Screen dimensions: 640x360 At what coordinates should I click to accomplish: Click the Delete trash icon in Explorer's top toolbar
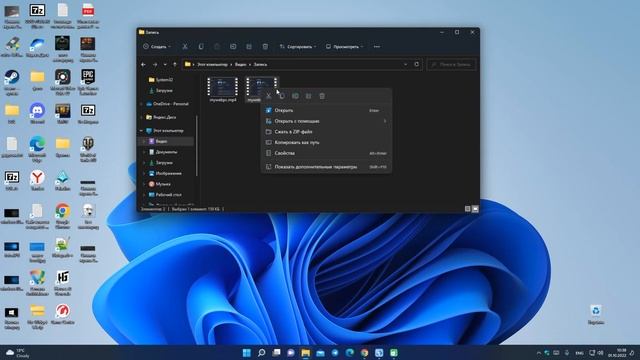click(x=265, y=47)
